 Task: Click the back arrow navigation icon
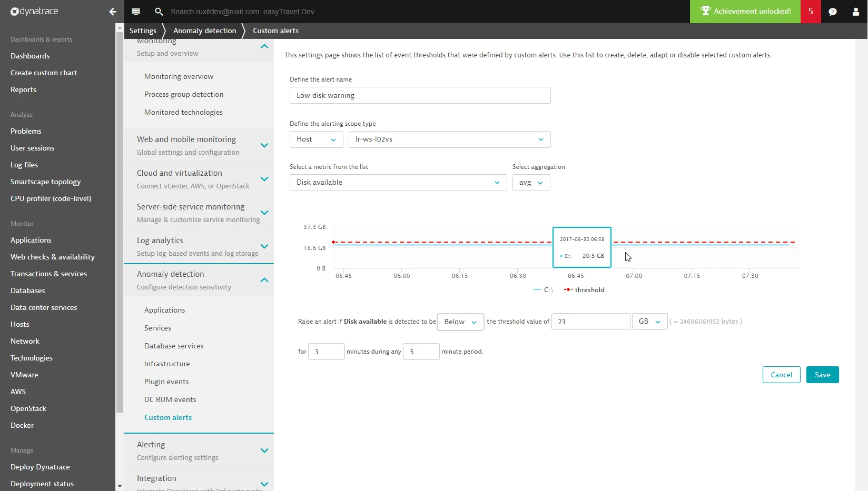click(x=112, y=11)
